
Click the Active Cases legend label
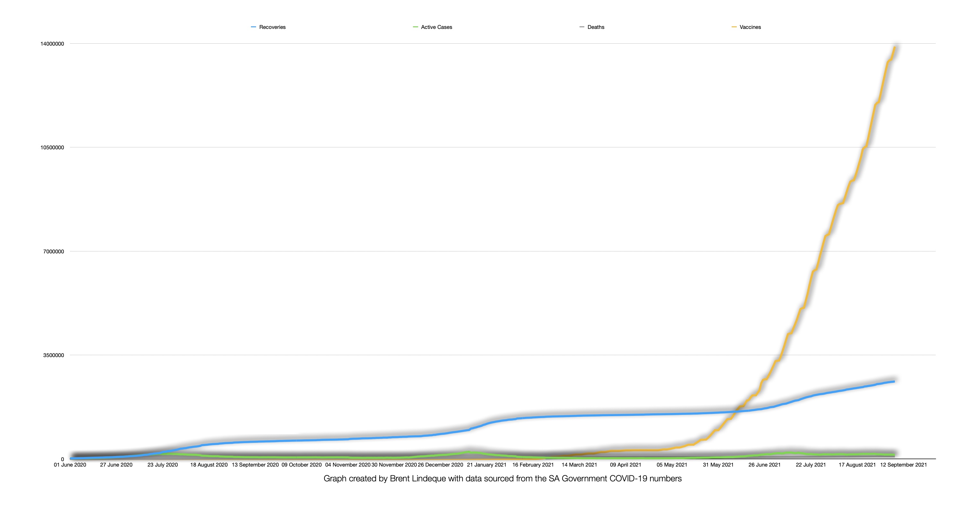coord(436,27)
